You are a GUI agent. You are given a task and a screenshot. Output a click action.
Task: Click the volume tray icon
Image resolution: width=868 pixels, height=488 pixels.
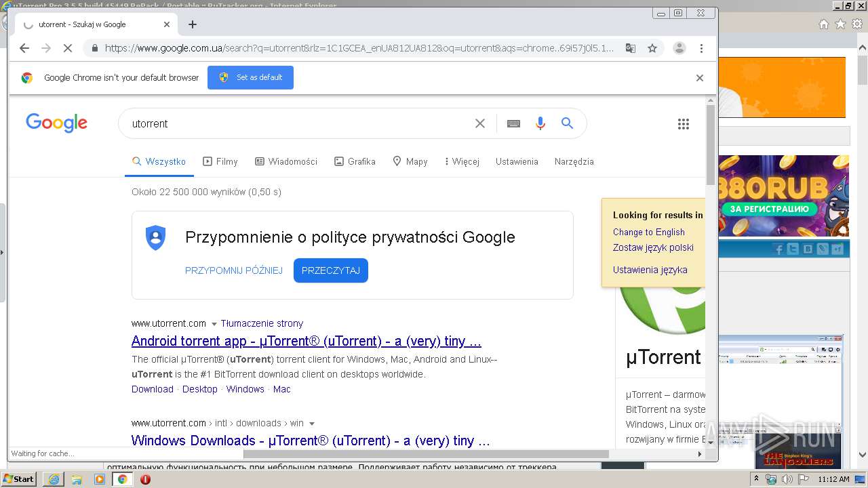(x=787, y=479)
